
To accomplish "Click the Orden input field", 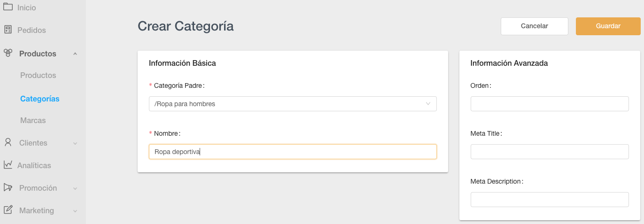I will coord(549,104).
